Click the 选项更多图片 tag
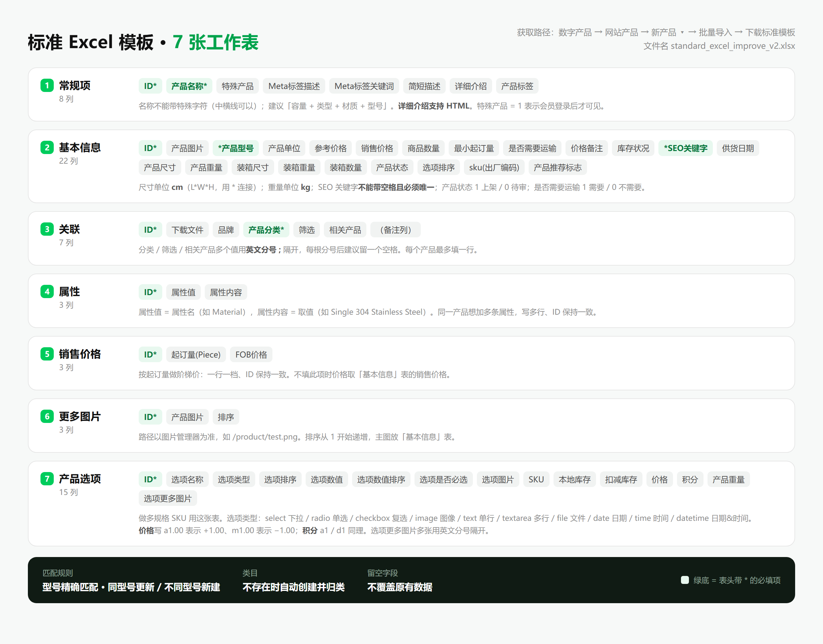The width and height of the screenshot is (823, 644). (x=168, y=499)
